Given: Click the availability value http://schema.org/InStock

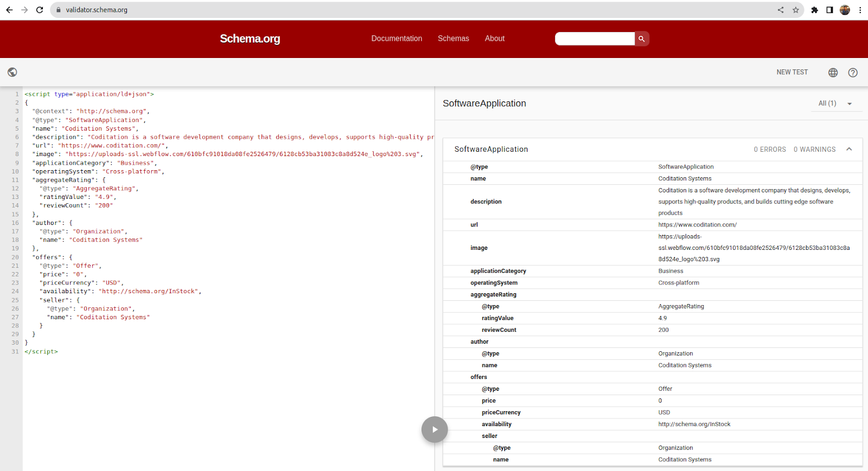Looking at the screenshot, I should pyautogui.click(x=694, y=424).
